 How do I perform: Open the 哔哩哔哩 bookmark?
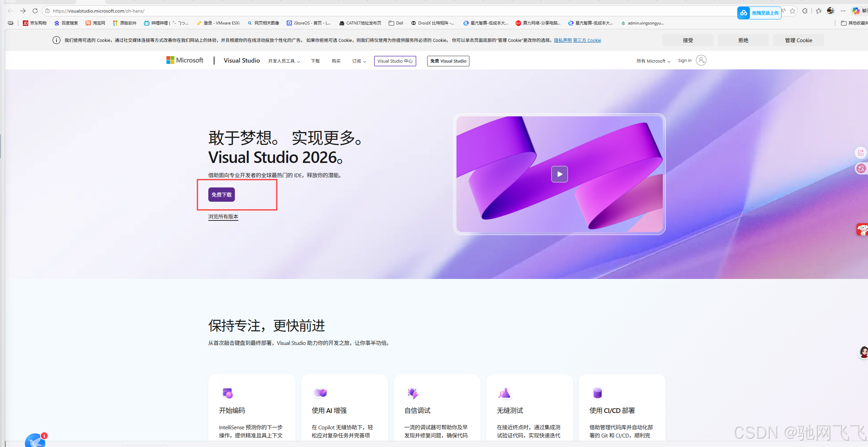pyautogui.click(x=166, y=23)
